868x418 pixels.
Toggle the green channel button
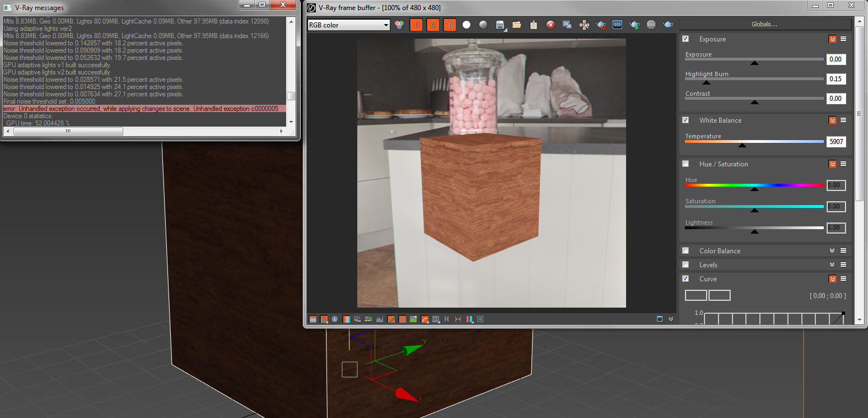pyautogui.click(x=433, y=25)
